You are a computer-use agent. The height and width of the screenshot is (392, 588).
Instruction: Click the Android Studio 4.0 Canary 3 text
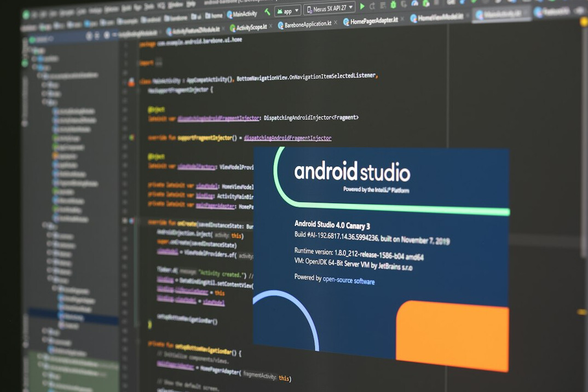(x=332, y=225)
